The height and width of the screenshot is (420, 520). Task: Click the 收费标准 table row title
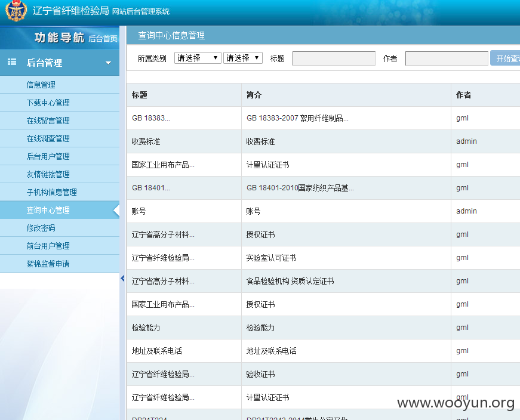pos(146,141)
